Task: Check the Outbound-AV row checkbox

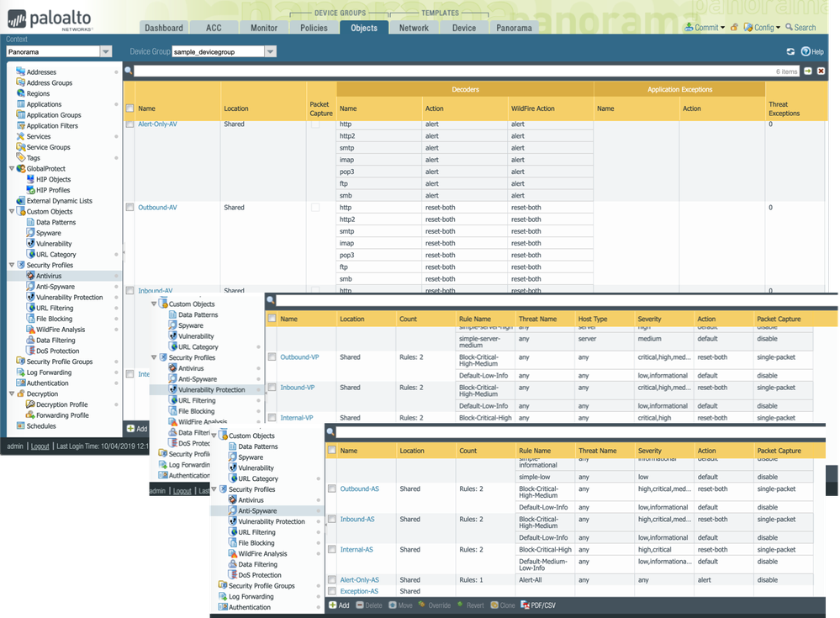Action: (129, 208)
